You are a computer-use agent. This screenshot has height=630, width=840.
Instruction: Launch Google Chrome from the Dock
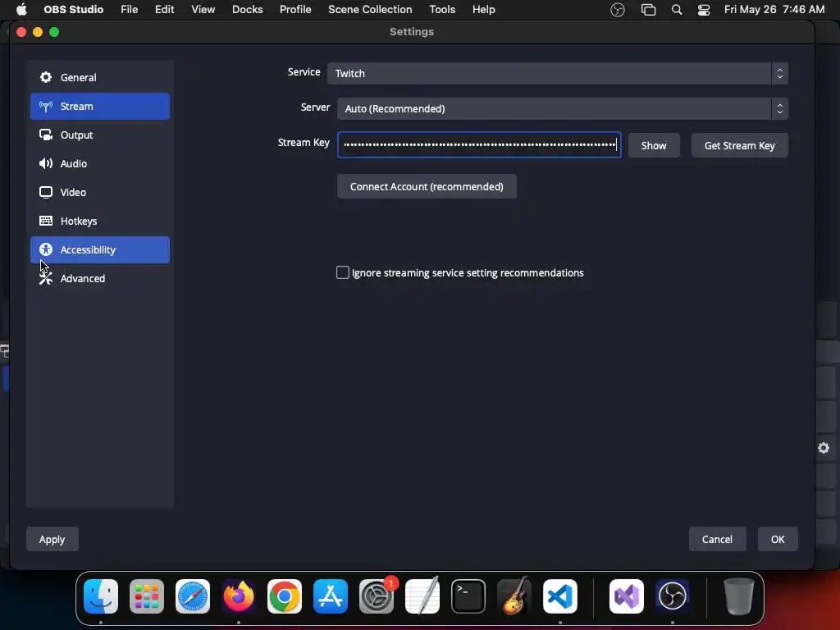(x=285, y=596)
